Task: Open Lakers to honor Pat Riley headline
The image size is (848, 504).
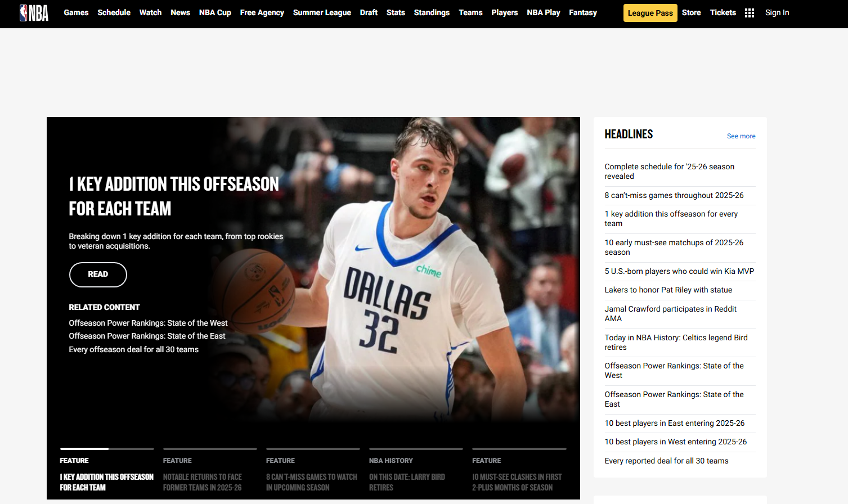Action: (x=668, y=290)
